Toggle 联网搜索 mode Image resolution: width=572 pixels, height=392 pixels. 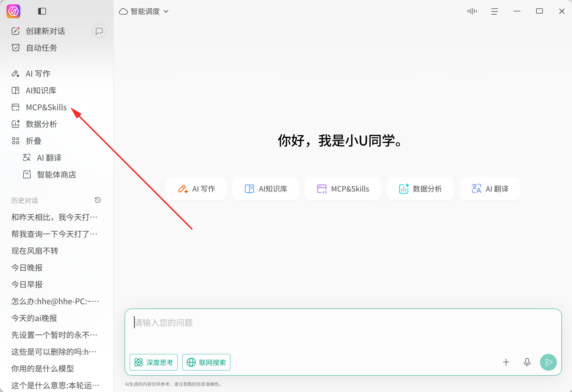pyautogui.click(x=206, y=362)
